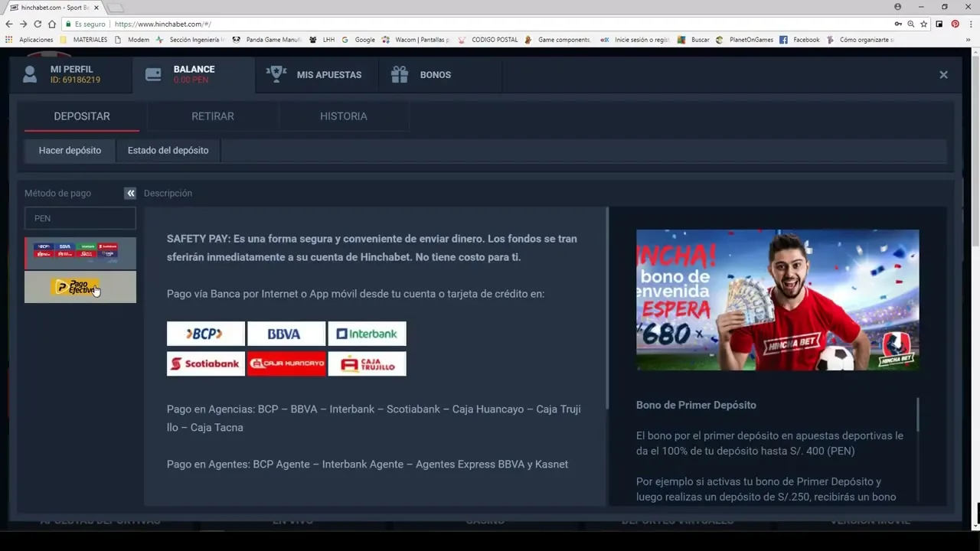
Task: Click the bonus text scrollbar
Action: [x=917, y=414]
